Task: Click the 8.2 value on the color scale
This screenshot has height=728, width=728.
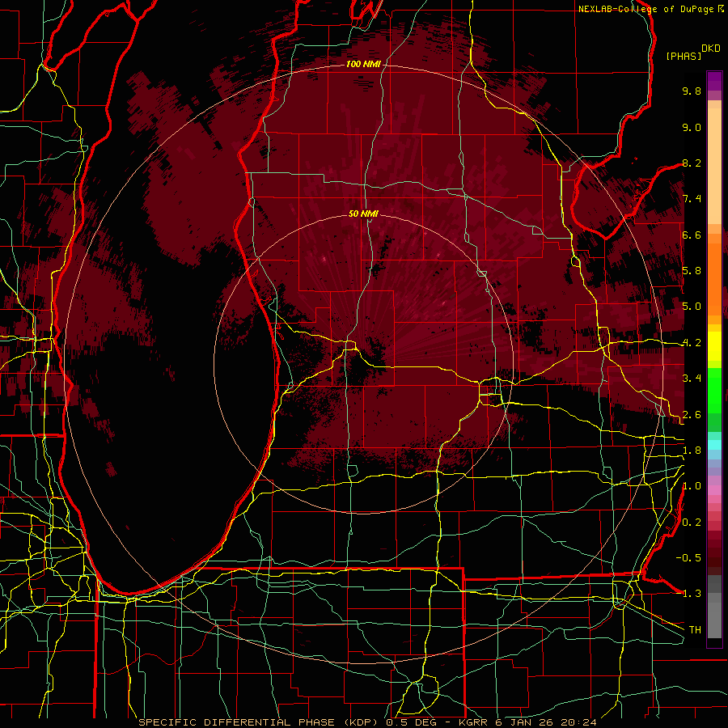Action: pyautogui.click(x=692, y=163)
